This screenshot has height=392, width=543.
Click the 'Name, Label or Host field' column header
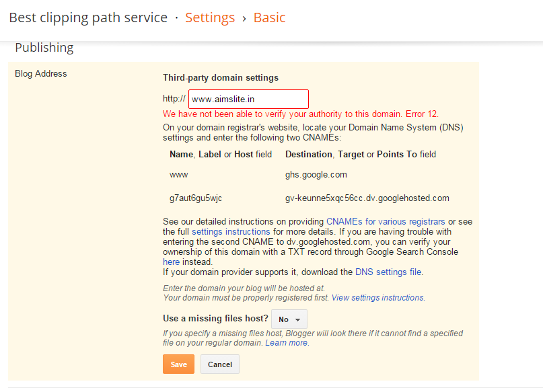[221, 154]
